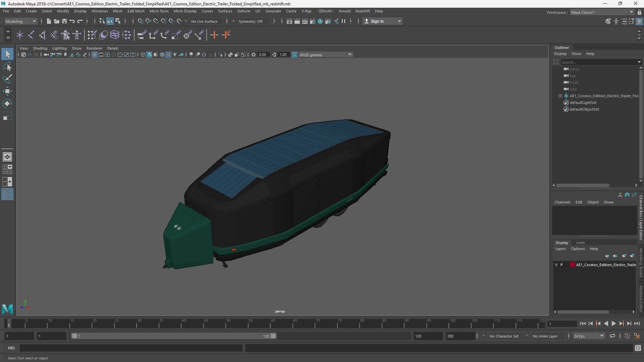
Task: Choose the Paint Selection tool
Action: (x=7, y=79)
